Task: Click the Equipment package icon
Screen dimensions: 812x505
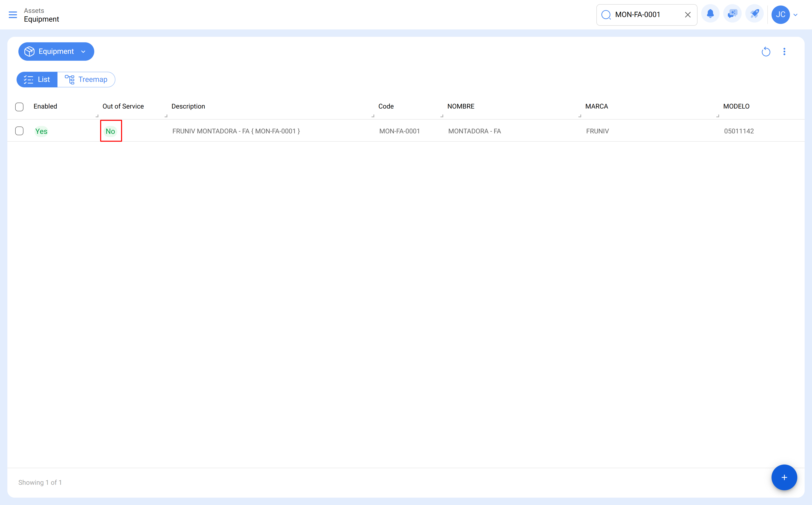Action: click(x=29, y=51)
